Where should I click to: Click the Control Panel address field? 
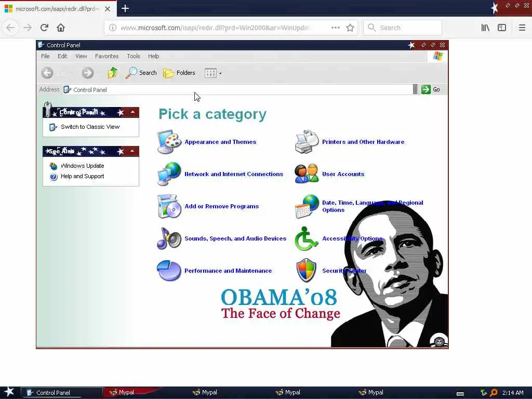pyautogui.click(x=237, y=89)
